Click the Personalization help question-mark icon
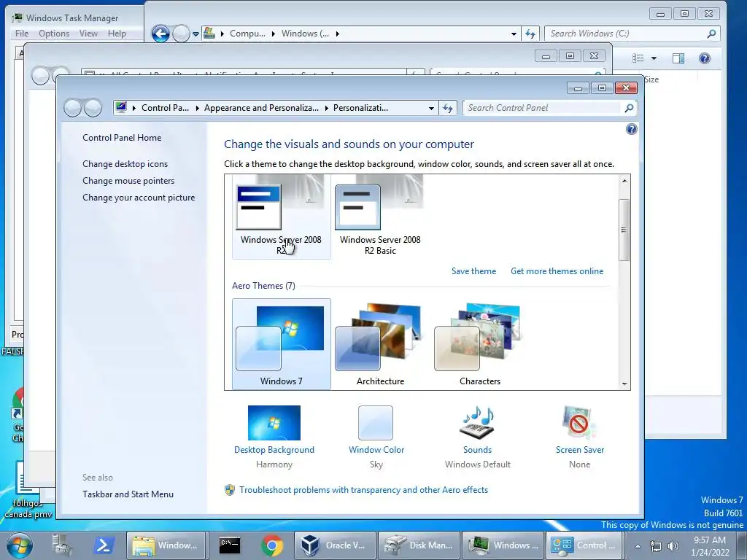The width and height of the screenshot is (747, 560). click(631, 129)
